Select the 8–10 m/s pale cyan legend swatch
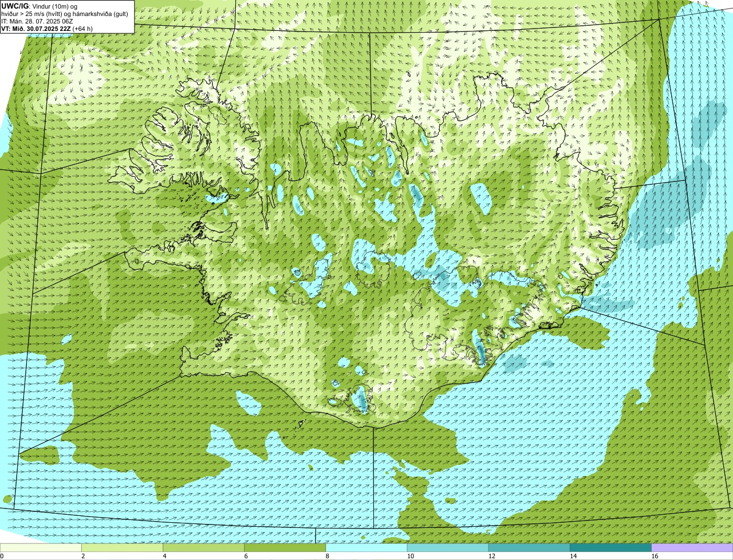 tap(366, 547)
